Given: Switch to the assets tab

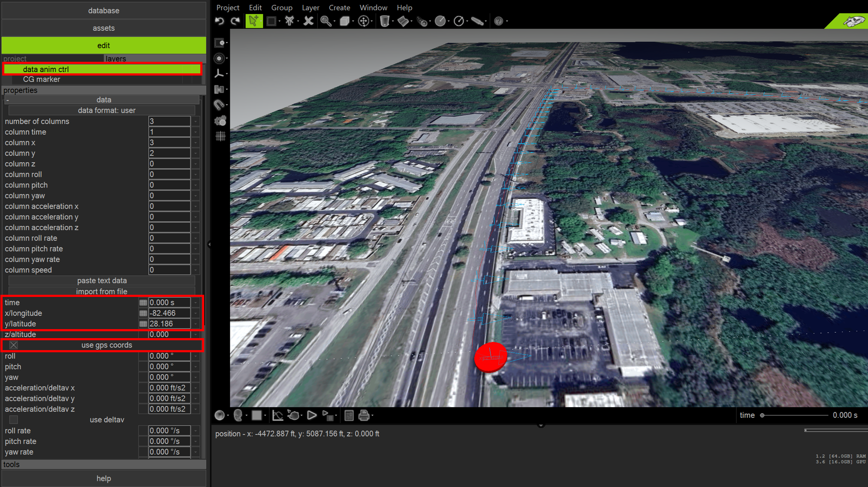Looking at the screenshot, I should coord(103,28).
